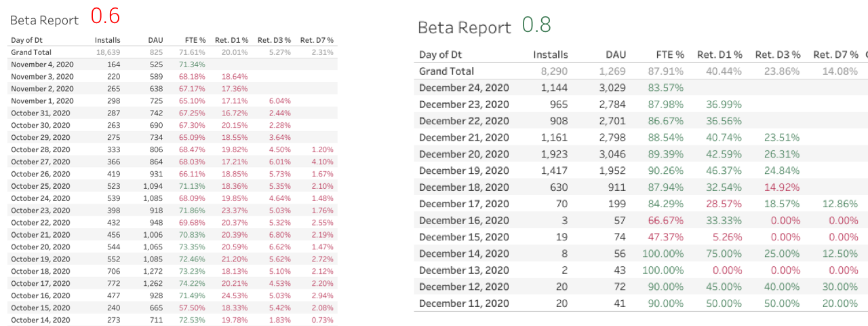Image resolution: width=868 pixels, height=326 pixels.
Task: Click the green 0.8 version number
Action: (536, 25)
